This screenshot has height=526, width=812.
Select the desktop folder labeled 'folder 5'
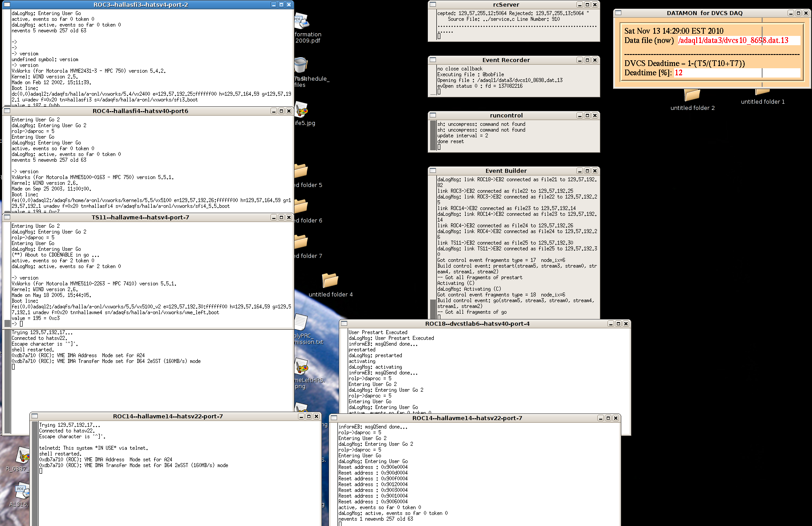point(301,171)
